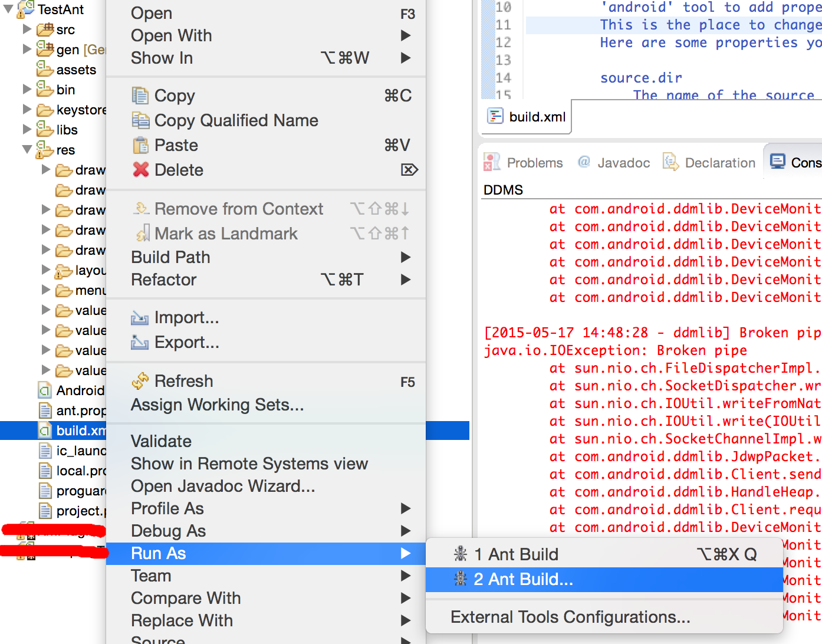Collapse the res folder

point(27,150)
